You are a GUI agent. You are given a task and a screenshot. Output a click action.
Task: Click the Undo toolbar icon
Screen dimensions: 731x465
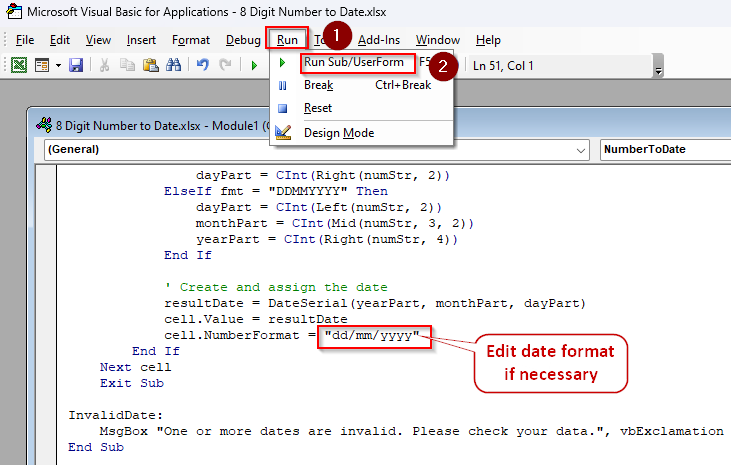click(203, 65)
